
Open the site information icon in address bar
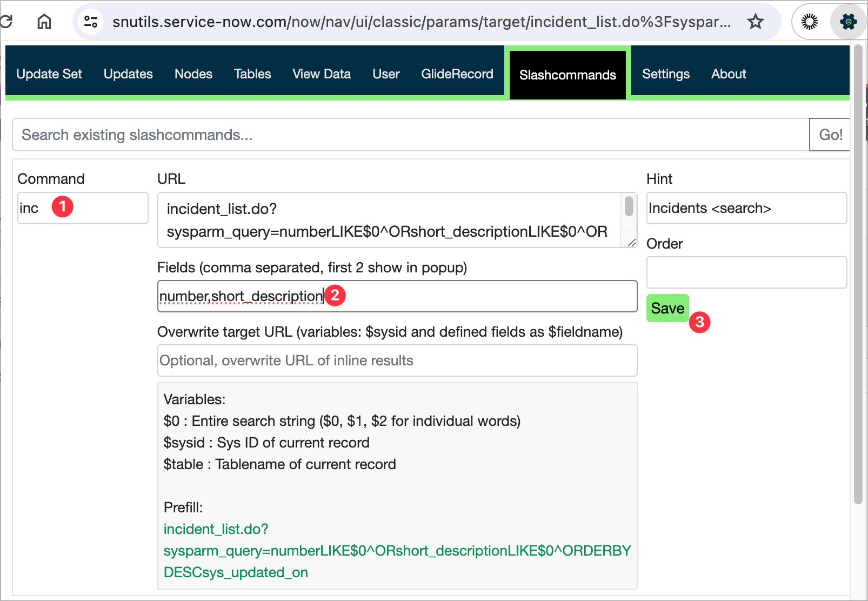tap(91, 22)
